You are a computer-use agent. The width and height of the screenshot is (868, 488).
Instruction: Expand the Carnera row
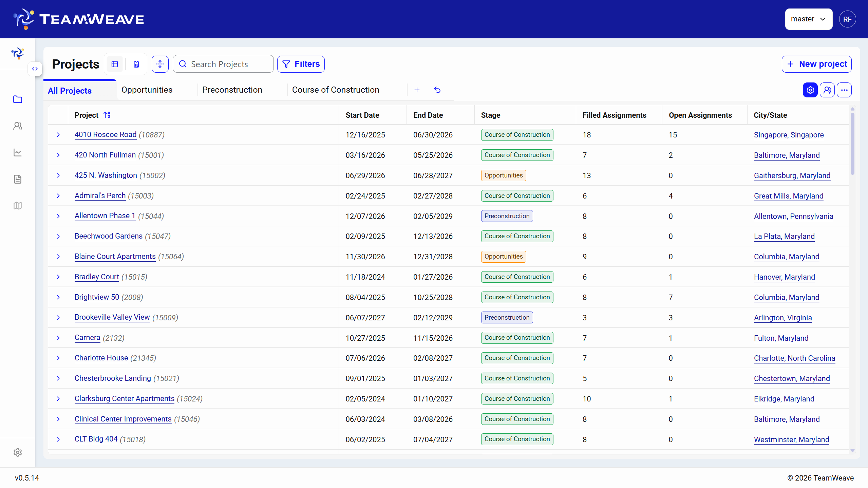click(x=58, y=338)
